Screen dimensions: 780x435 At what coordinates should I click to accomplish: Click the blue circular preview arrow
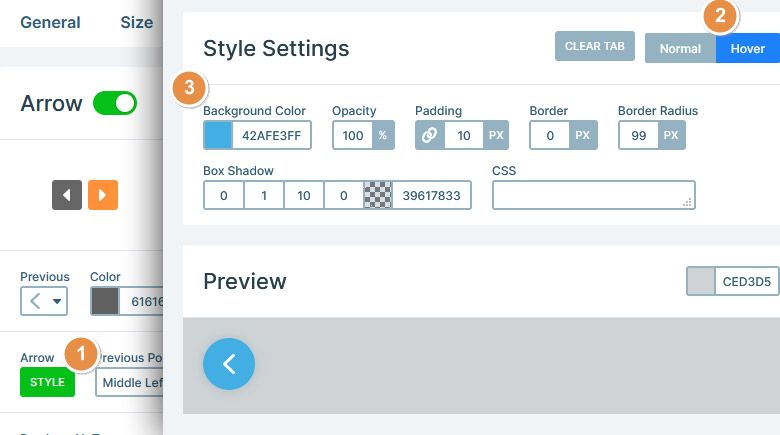point(229,364)
